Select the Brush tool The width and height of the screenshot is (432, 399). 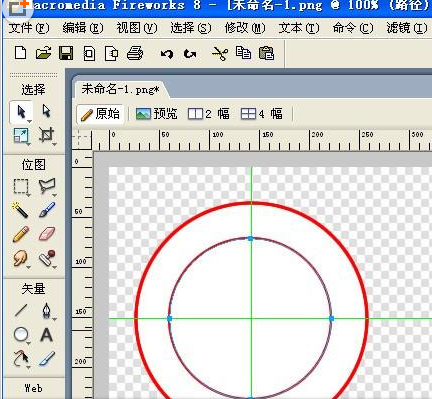click(47, 210)
